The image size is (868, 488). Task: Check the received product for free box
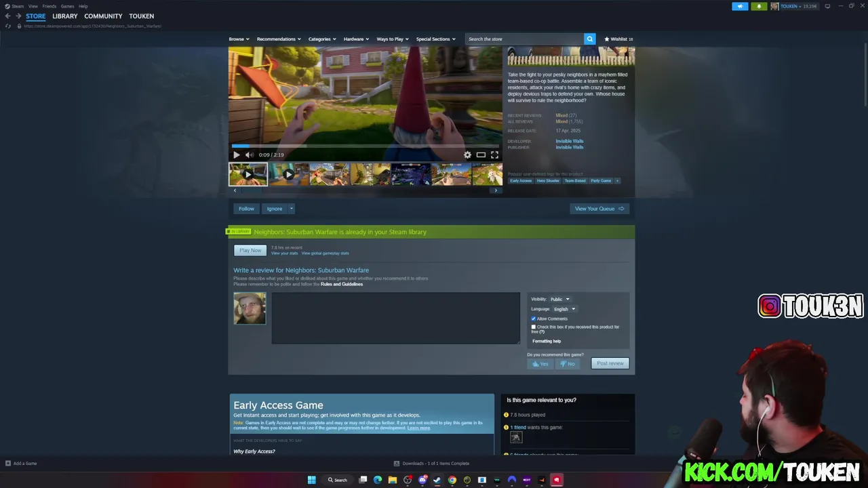click(x=534, y=327)
